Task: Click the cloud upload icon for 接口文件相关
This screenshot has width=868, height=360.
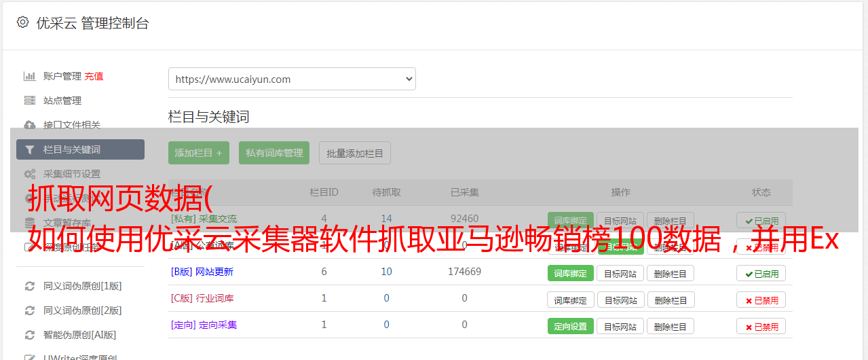Action: coord(30,125)
